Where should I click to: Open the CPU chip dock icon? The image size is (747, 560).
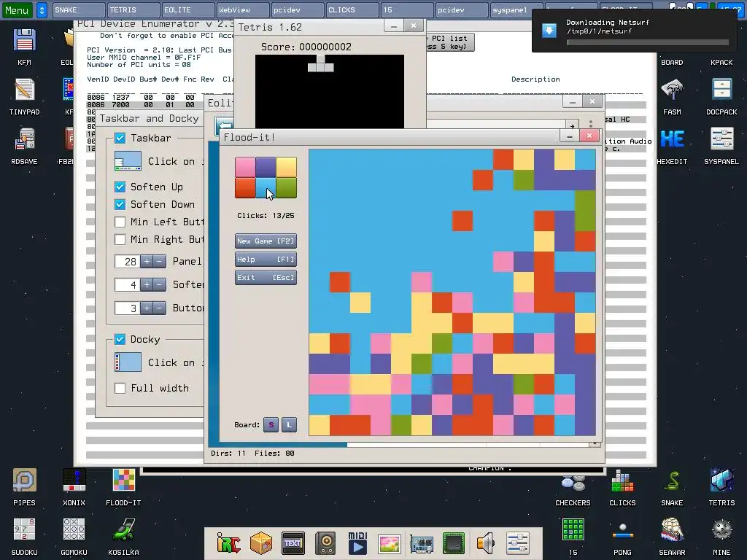454,542
